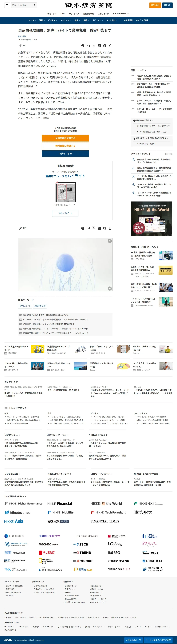
Task: Open the トレンドウオッチ section heading
Action: pyautogui.click(x=19, y=408)
